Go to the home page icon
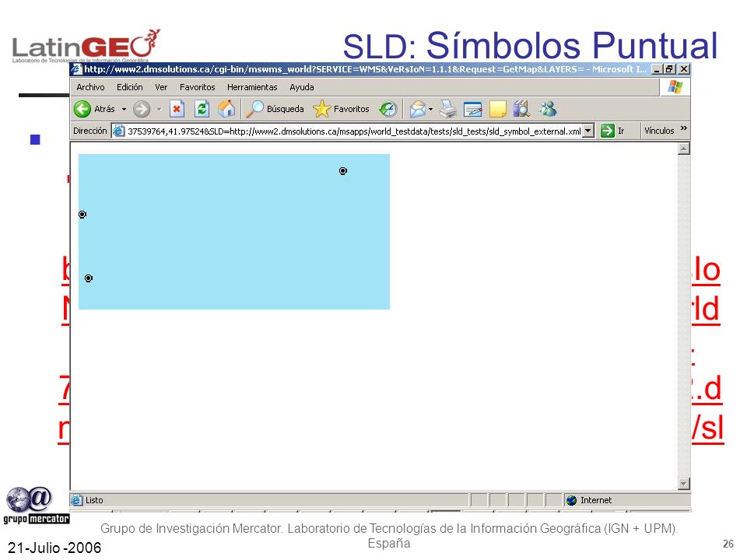This screenshot has width=747, height=560. tap(226, 109)
